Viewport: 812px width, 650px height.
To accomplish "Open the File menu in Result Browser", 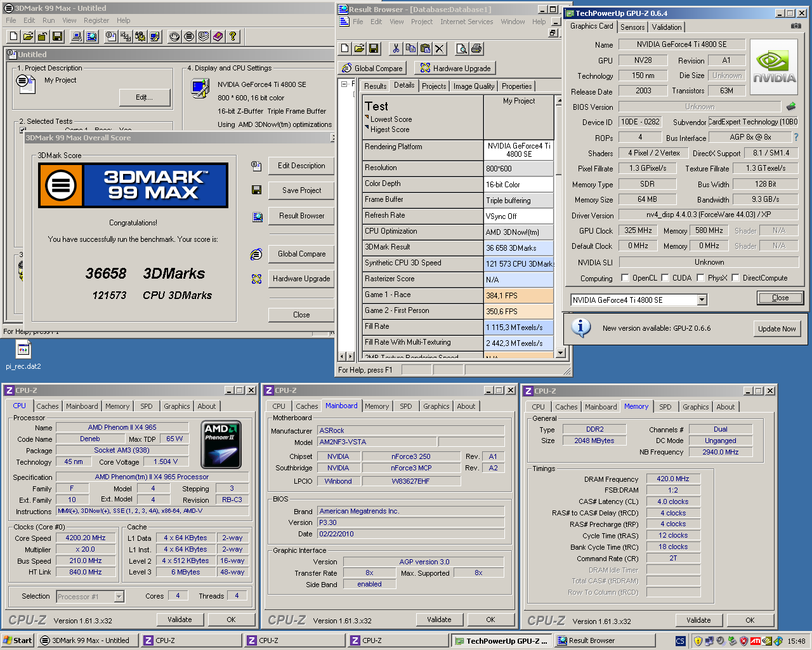I will point(358,22).
